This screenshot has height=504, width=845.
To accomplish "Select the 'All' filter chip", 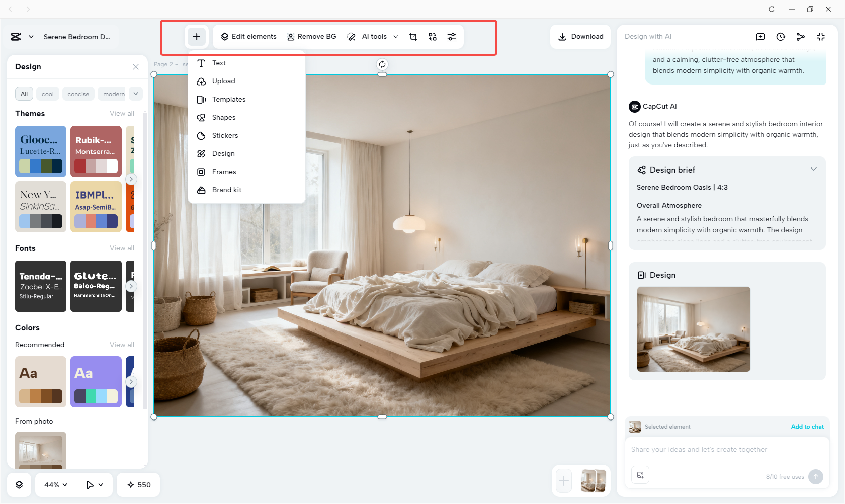I will tap(24, 94).
